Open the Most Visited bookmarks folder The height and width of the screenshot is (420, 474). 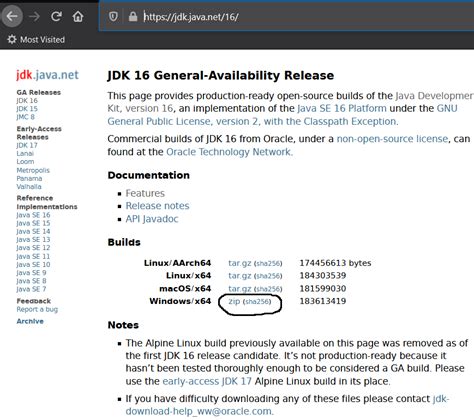[x=36, y=39]
